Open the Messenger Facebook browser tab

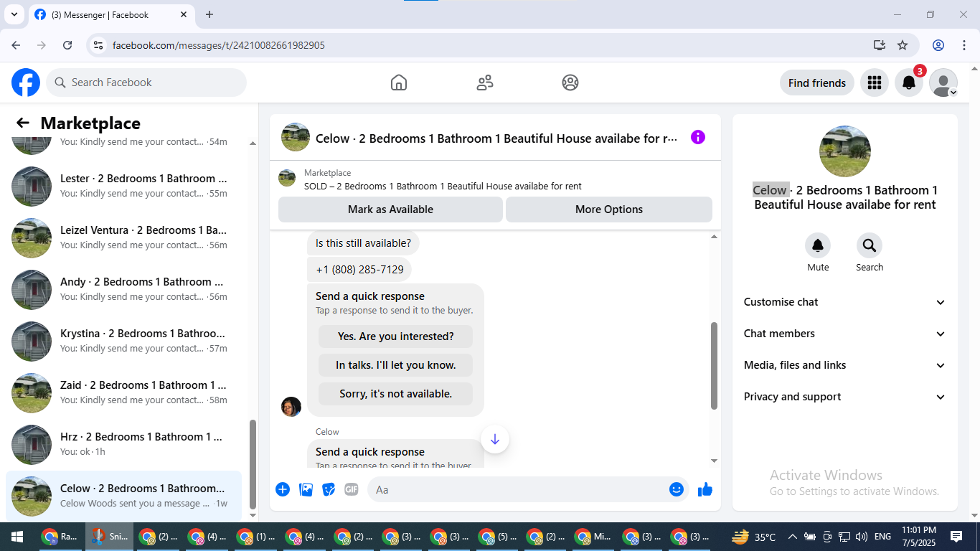(111, 14)
